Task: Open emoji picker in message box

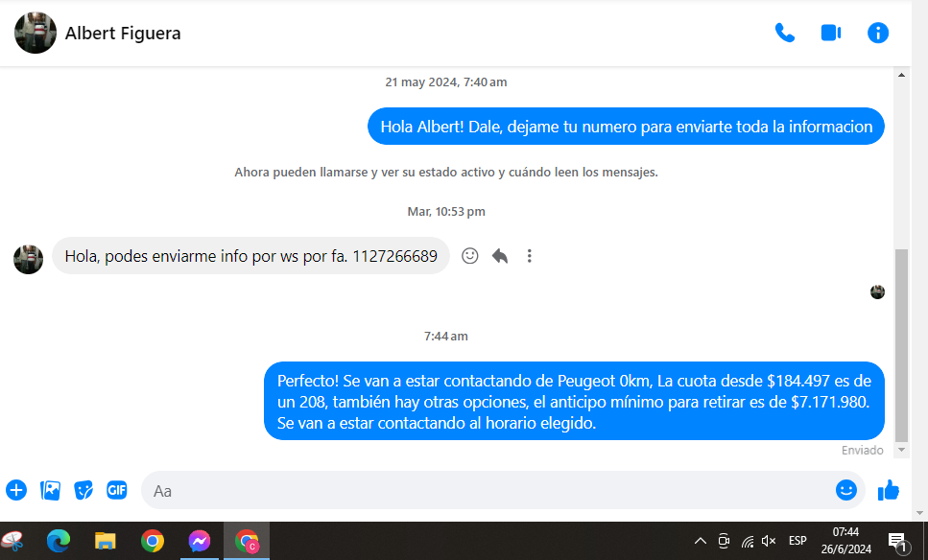Action: 845,490
